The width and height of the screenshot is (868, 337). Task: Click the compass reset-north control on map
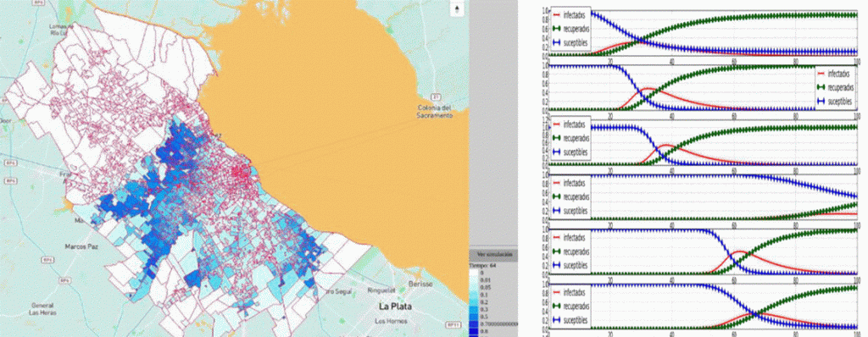(457, 8)
